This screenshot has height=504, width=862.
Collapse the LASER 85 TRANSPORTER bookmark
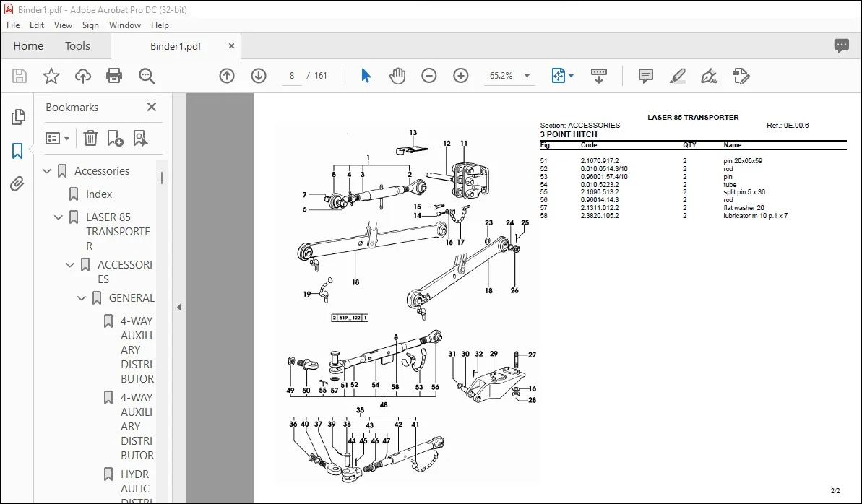point(59,217)
